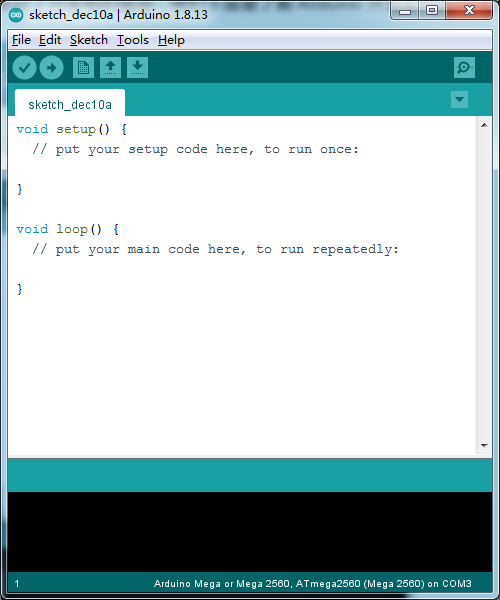This screenshot has width=500, height=600.
Task: Place cursor on the setup comment line
Action: coord(195,149)
